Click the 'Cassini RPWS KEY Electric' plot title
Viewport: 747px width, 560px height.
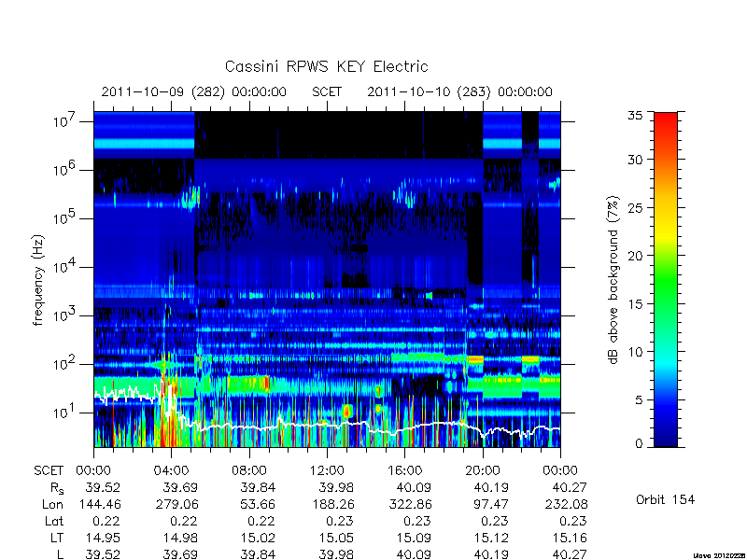326,66
